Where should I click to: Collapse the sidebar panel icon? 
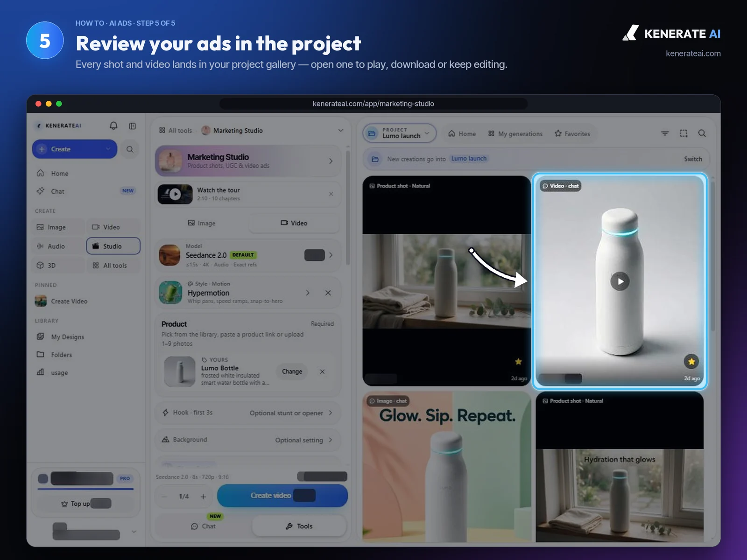[133, 126]
